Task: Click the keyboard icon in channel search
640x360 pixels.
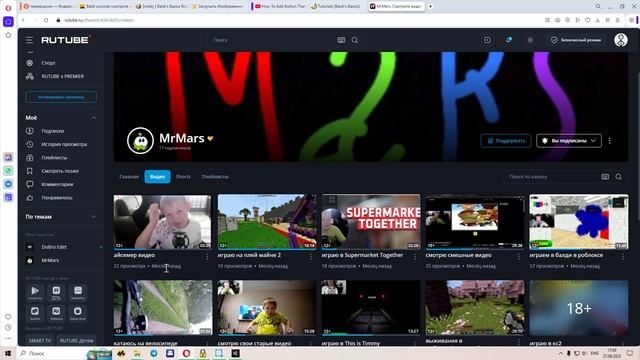Action: coord(605,177)
